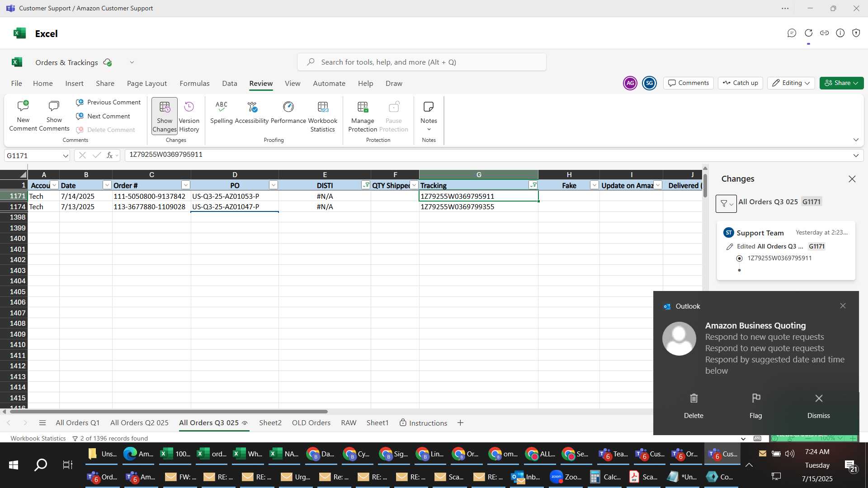Open the Changes pane filter button
Image resolution: width=868 pixels, height=488 pixels.
[x=726, y=204]
